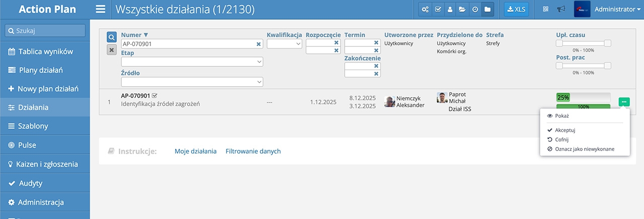Image resolution: width=644 pixels, height=219 pixels.
Task: Clear all filters with the grey X button
Action: pos(112,49)
